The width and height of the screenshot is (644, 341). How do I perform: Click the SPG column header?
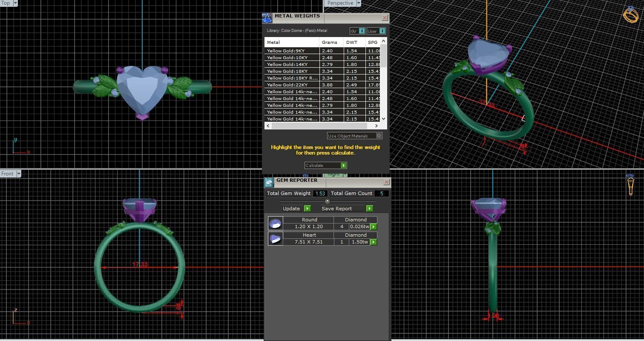(372, 42)
